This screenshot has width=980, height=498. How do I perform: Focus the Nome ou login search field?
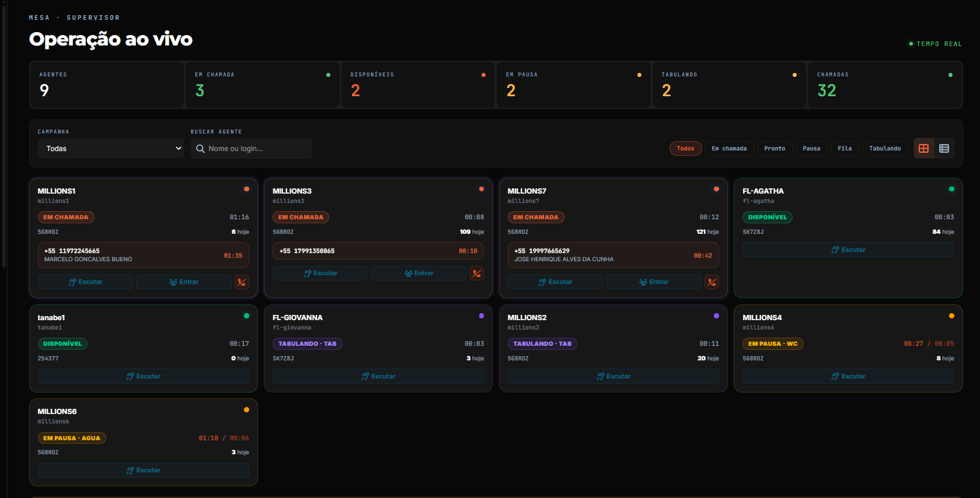[x=252, y=149]
